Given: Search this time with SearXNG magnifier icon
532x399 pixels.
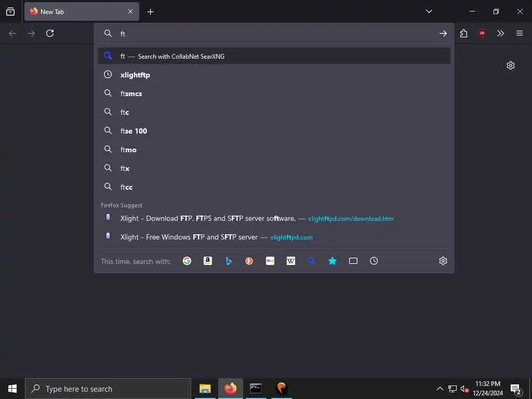Looking at the screenshot, I should point(312,261).
